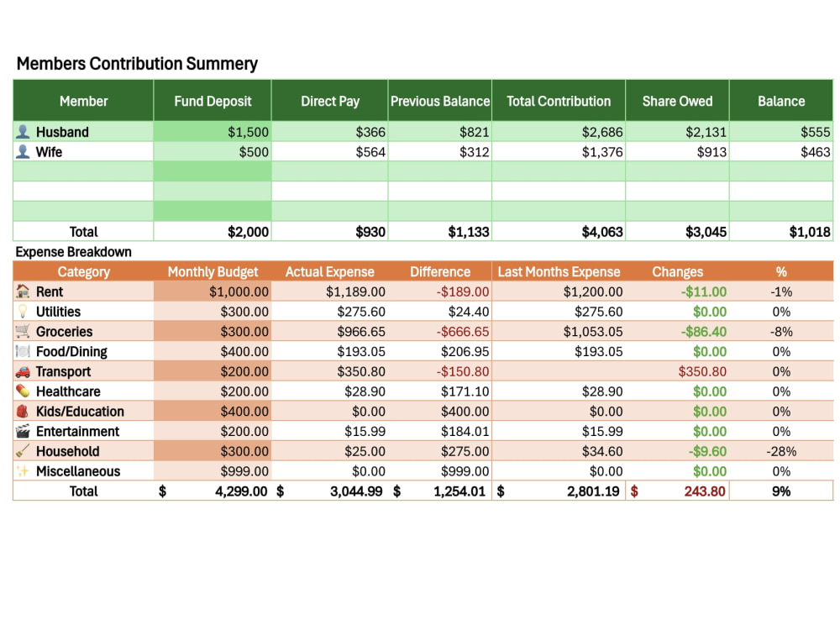Select the red 243.80 changes total
The height and width of the screenshot is (630, 840).
coord(677,491)
